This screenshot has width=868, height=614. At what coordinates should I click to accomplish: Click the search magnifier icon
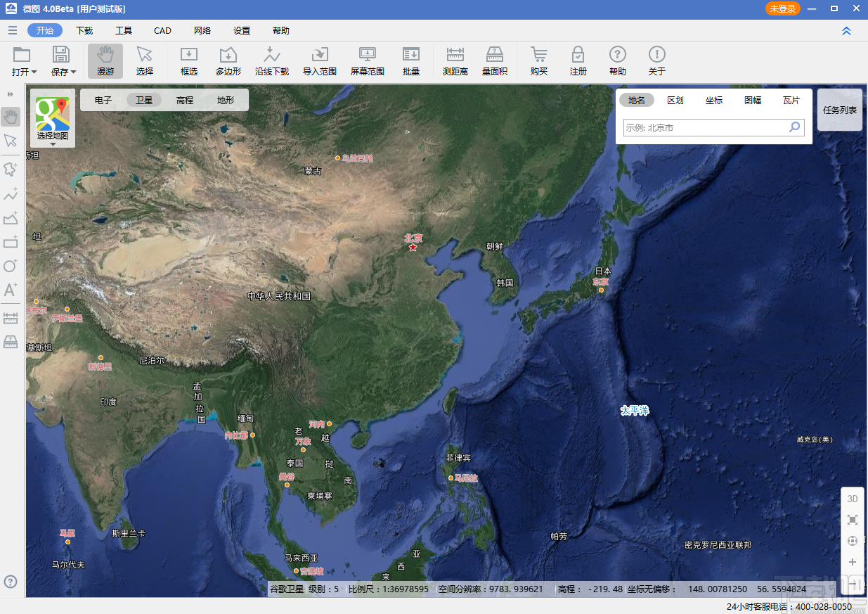(795, 127)
